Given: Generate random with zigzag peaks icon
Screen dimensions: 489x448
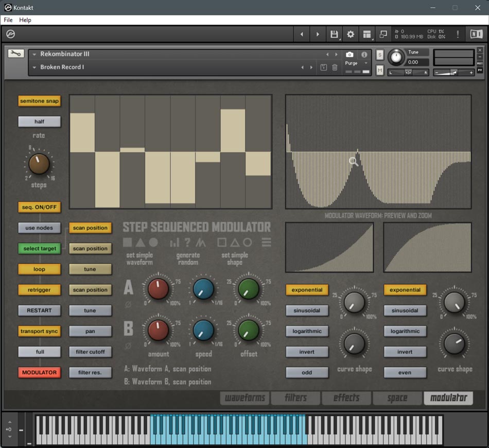Looking at the screenshot, I should [x=201, y=242].
